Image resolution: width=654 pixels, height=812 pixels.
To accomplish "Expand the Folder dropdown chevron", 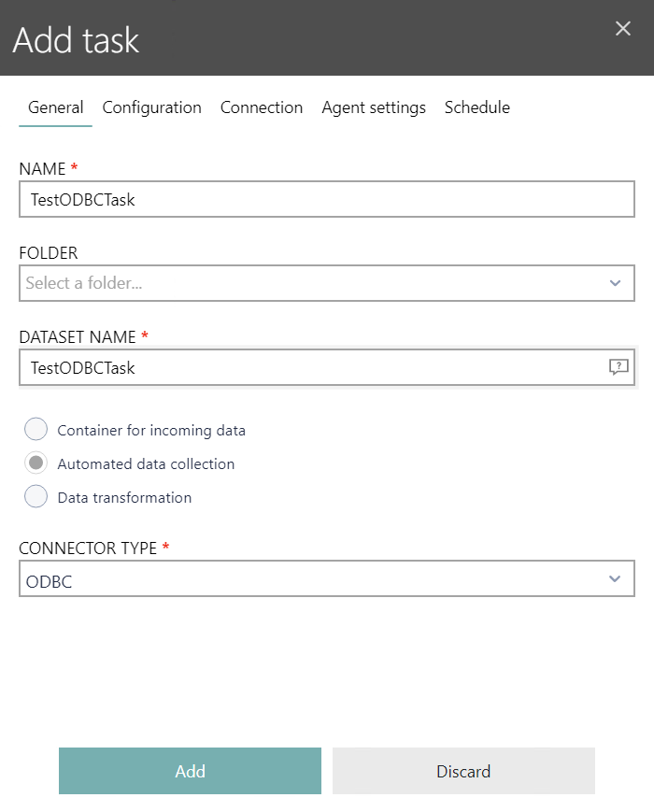I will pos(615,283).
